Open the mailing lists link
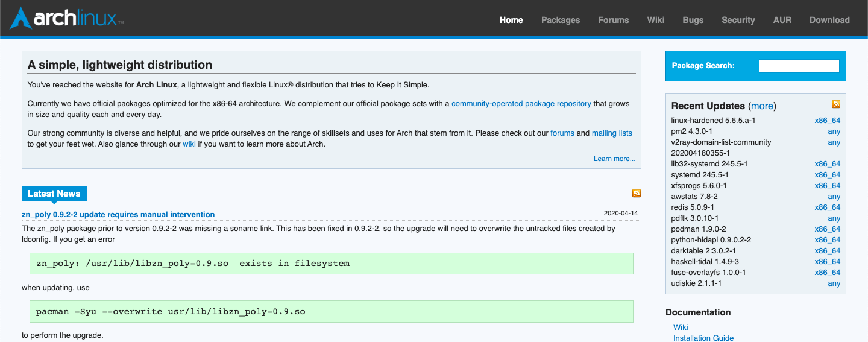Image resolution: width=868 pixels, height=342 pixels. click(x=612, y=133)
